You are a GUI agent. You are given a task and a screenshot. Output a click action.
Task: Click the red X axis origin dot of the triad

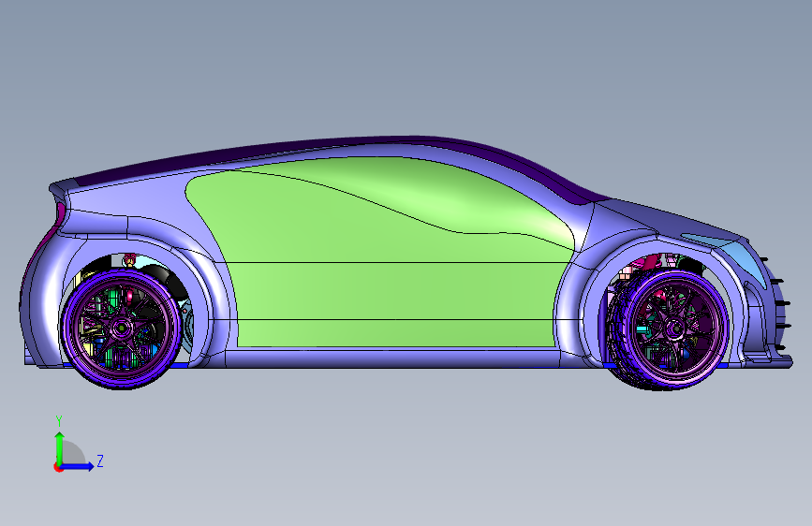pyautogui.click(x=57, y=467)
